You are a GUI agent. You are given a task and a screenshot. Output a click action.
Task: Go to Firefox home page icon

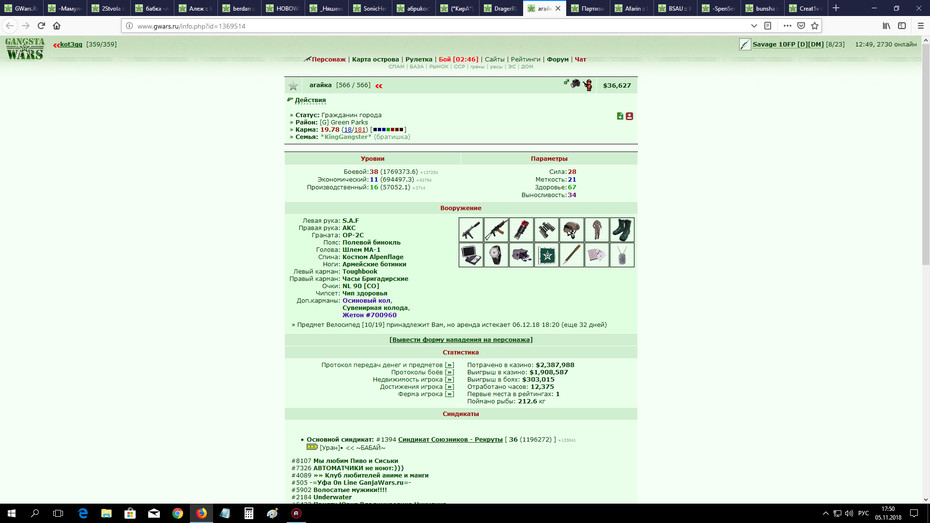(56, 25)
